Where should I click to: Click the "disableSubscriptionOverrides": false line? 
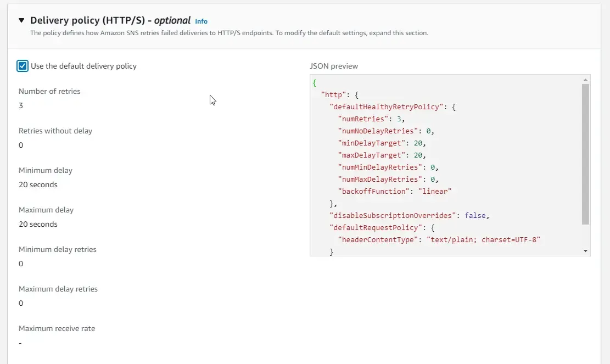click(408, 215)
